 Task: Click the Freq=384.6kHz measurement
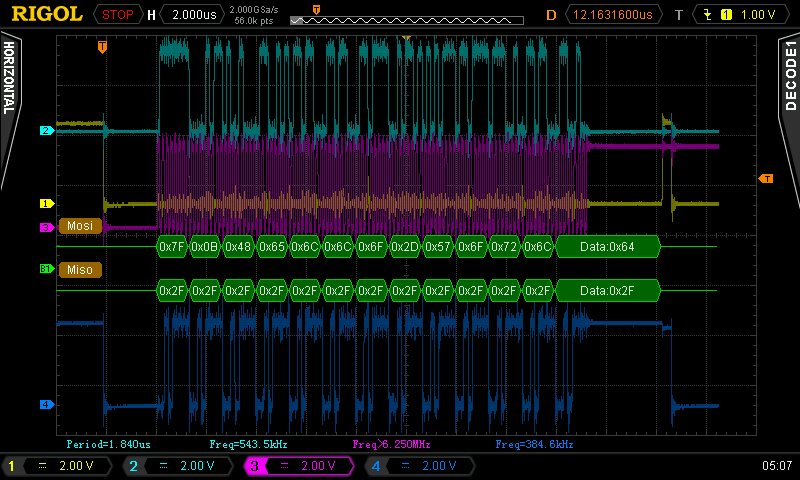534,444
